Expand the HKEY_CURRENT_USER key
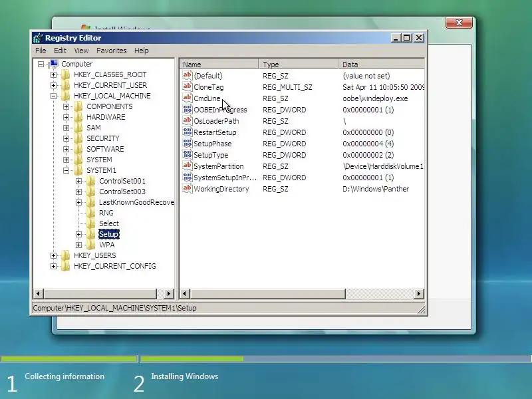532x399 pixels. click(x=54, y=85)
